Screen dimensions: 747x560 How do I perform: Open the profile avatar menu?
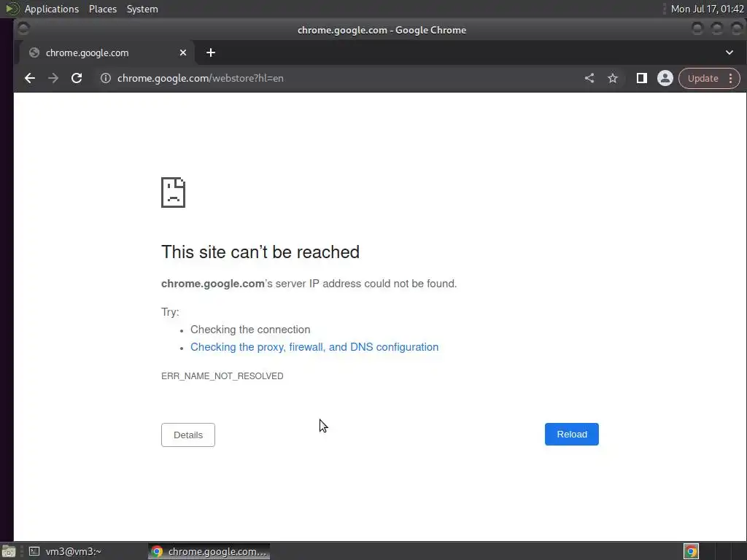(x=665, y=78)
